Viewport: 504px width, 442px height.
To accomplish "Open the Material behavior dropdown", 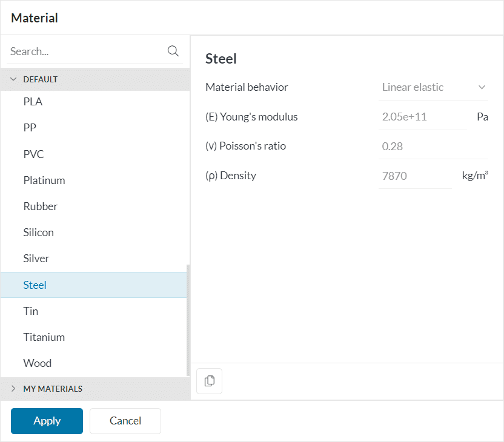I will [x=434, y=87].
